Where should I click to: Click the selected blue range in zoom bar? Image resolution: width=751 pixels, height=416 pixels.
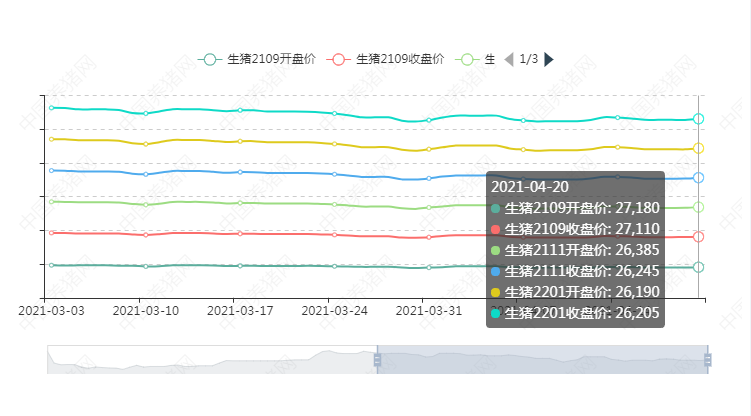click(540, 359)
